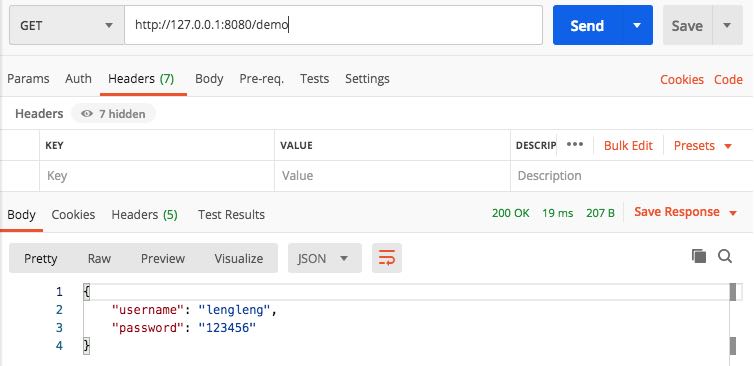Open the Save dropdown arrow
This screenshot has width=754, height=366.
727,25
